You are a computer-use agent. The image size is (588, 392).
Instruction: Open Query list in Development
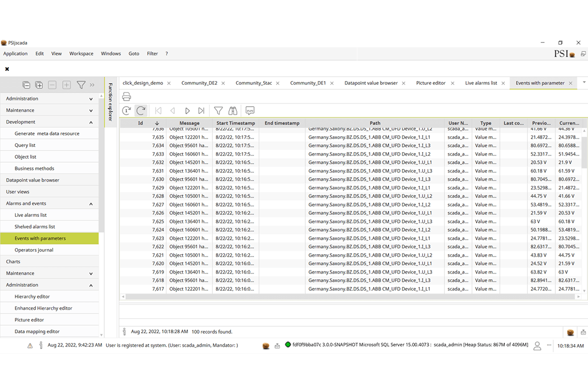coord(50,145)
